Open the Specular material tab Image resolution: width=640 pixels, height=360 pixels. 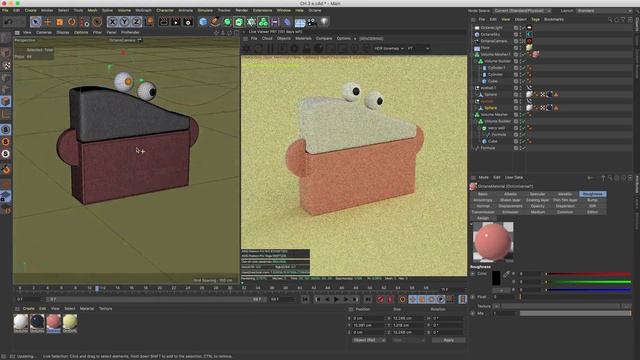pos(538,194)
